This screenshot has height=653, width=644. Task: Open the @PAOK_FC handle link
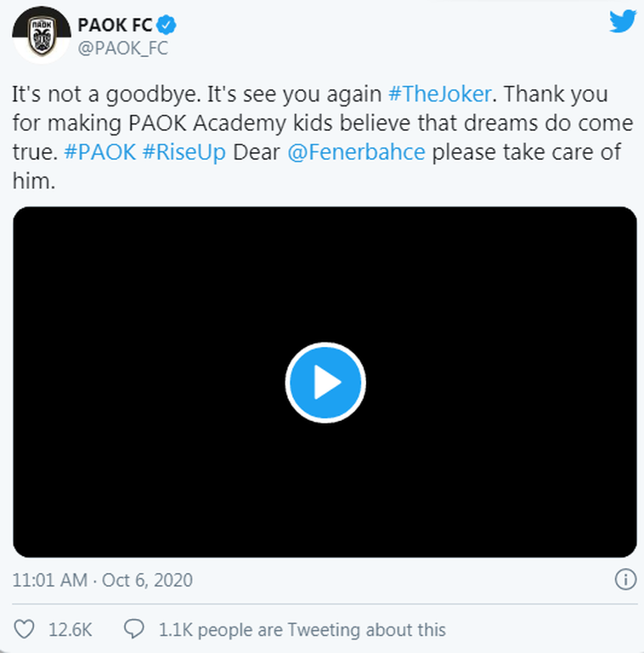[x=122, y=48]
